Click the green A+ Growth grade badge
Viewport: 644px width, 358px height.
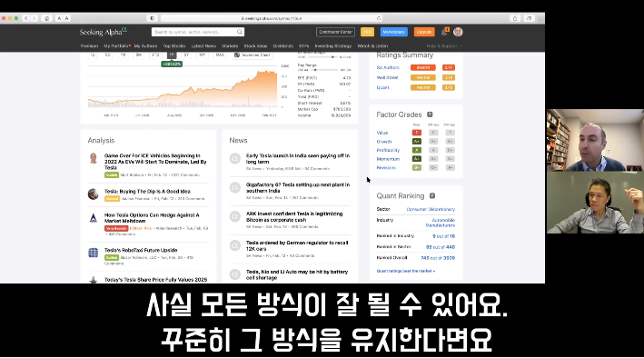pyautogui.click(x=416, y=142)
